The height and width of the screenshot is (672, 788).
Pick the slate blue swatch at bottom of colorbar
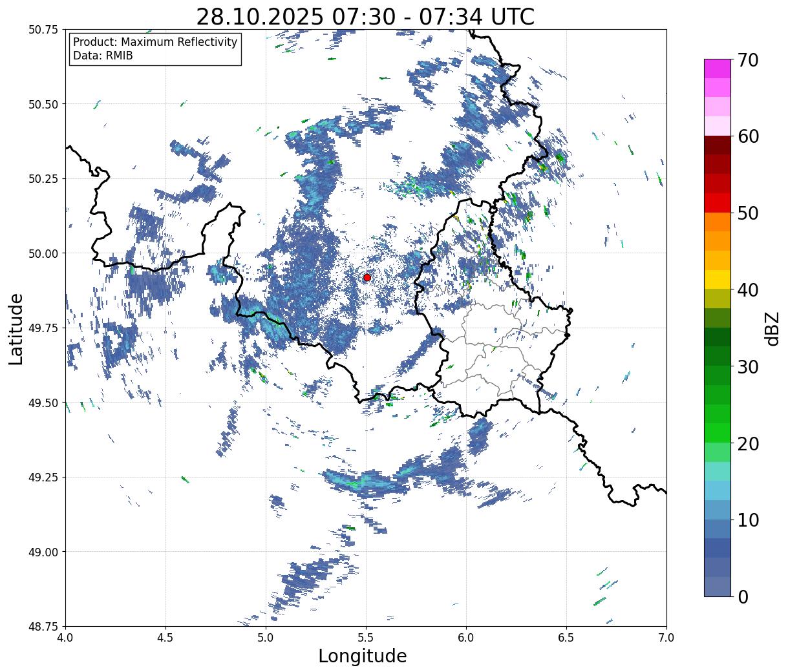tap(718, 586)
